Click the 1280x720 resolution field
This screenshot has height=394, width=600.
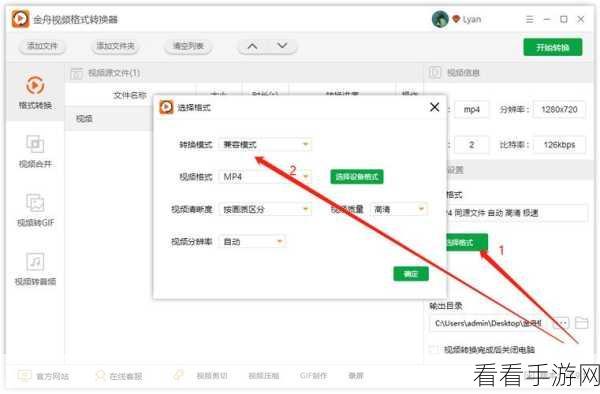(x=559, y=109)
